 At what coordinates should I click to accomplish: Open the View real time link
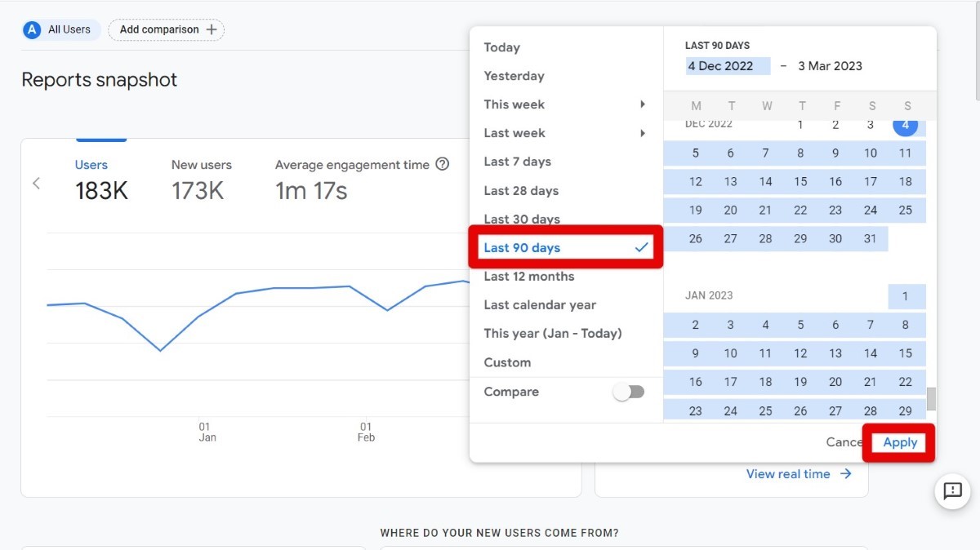(788, 474)
